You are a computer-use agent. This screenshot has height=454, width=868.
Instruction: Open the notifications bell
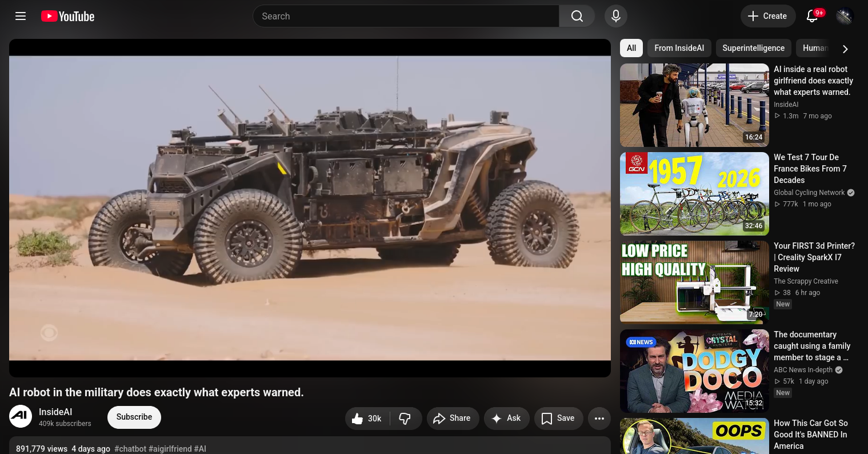click(x=812, y=16)
